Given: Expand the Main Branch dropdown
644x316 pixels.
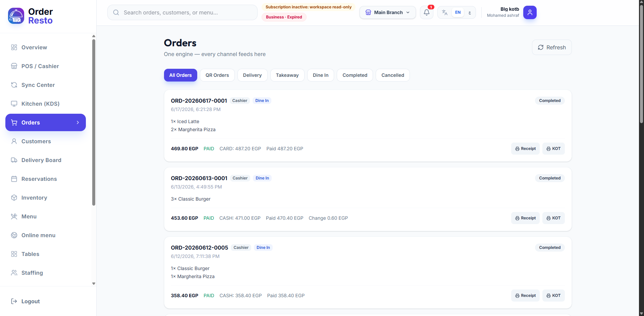Looking at the screenshot, I should (388, 12).
